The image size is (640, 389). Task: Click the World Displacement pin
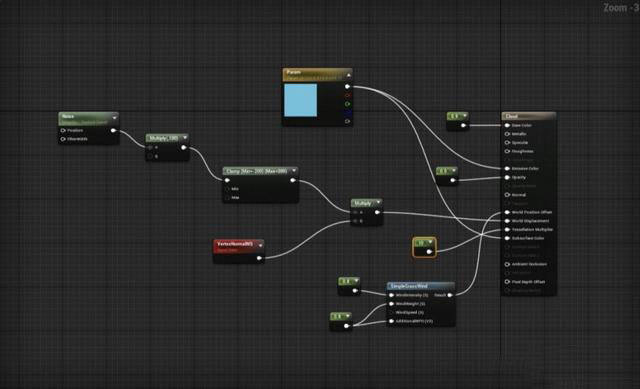point(507,221)
